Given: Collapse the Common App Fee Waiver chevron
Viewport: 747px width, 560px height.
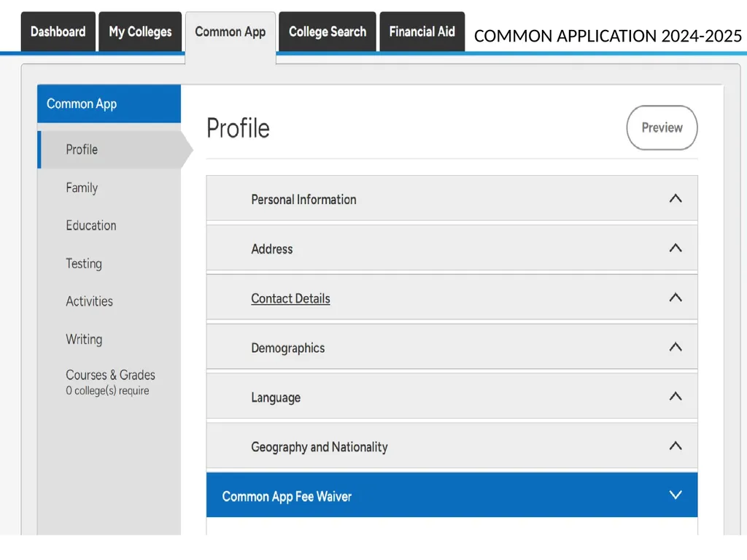Looking at the screenshot, I should click(x=676, y=495).
